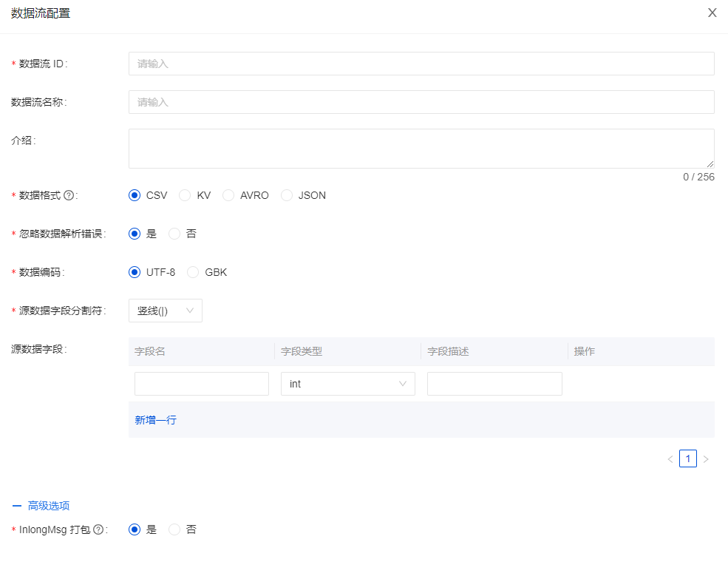Focus the 数据流 ID input field
The image size is (728, 562).
pos(421,64)
